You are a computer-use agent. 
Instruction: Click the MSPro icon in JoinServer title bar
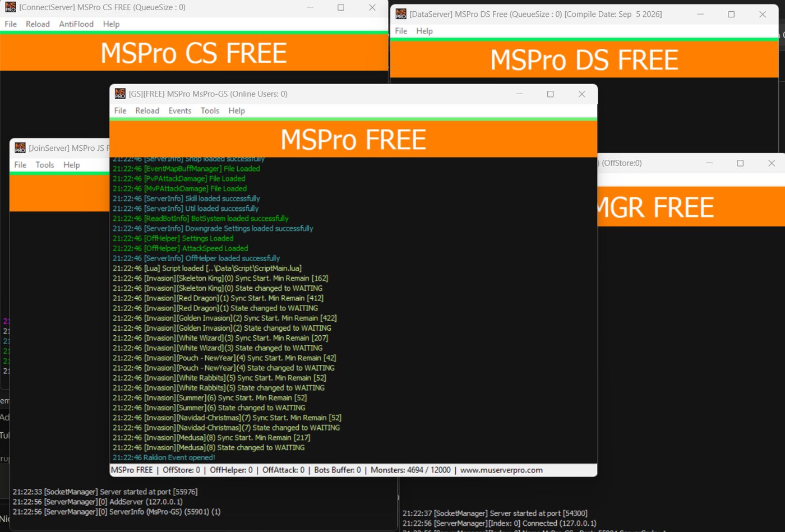20,148
